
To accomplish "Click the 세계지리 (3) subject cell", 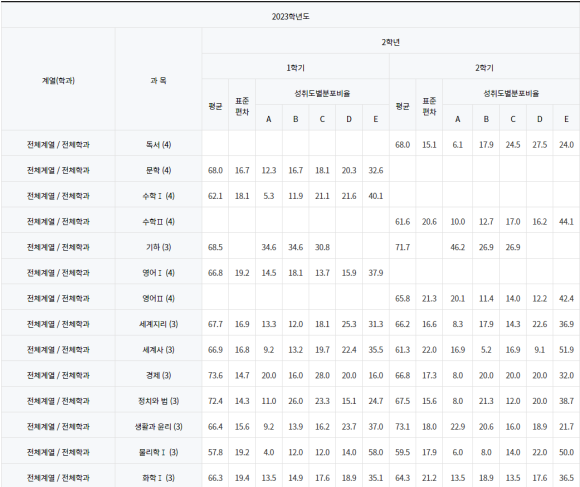I will 158,324.
